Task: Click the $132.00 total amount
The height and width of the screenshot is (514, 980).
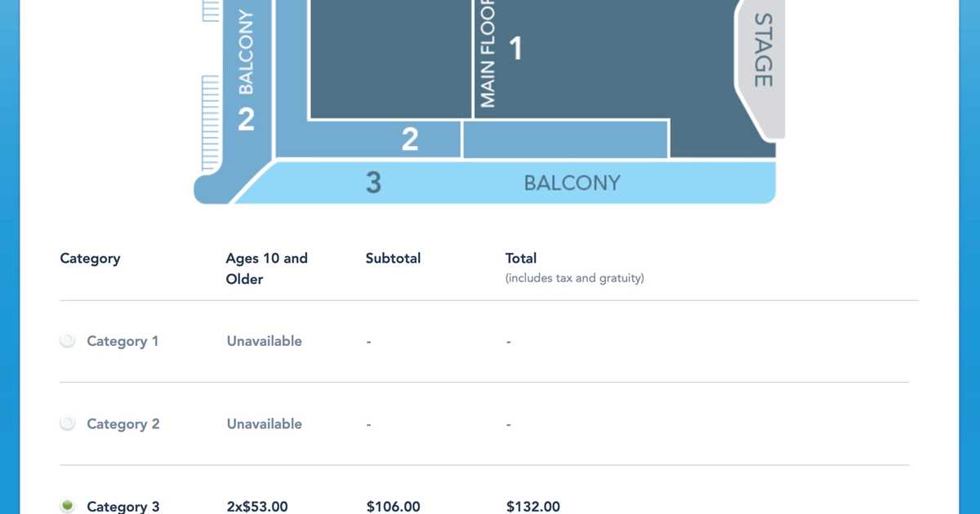Action: pyautogui.click(x=533, y=506)
